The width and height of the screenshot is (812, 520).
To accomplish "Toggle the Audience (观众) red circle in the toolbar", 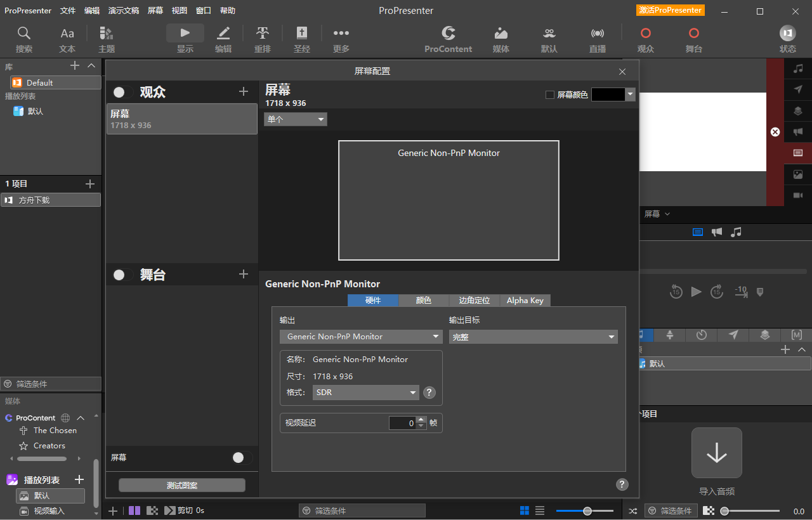I will [646, 34].
